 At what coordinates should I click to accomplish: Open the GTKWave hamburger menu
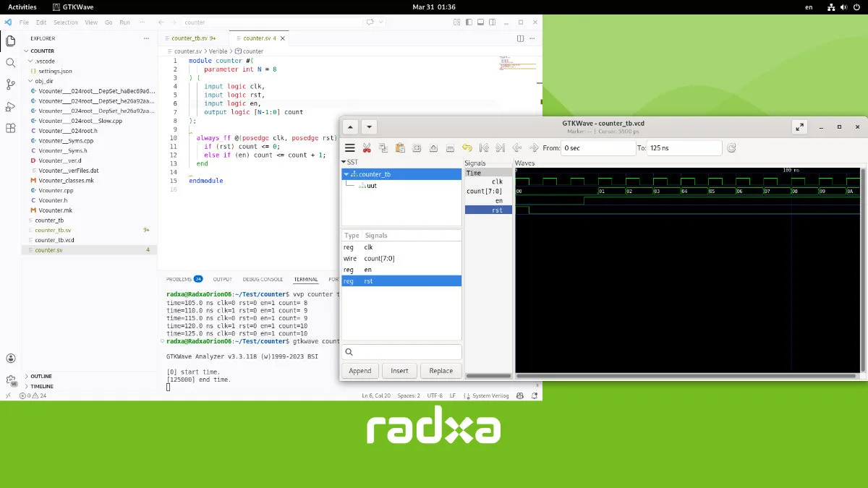[x=349, y=148]
